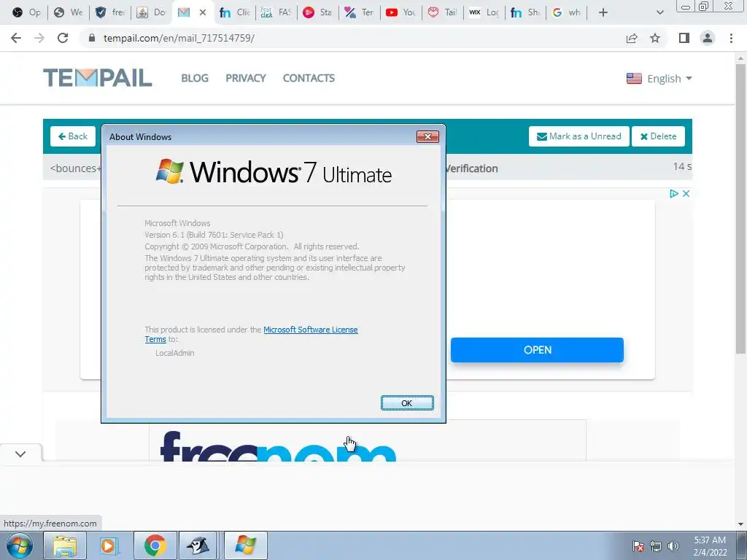Switch to the 'Do' browser tab
The image size is (747, 560).
pos(151,12)
